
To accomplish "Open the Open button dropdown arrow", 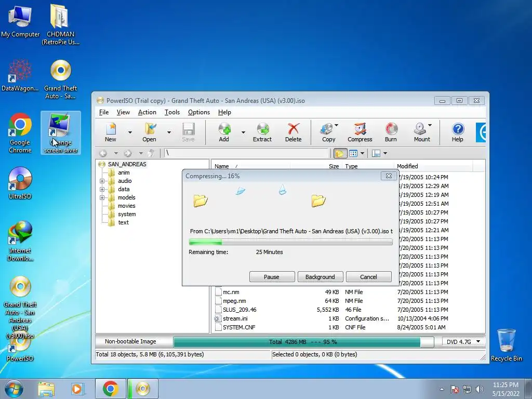I will pos(169,132).
